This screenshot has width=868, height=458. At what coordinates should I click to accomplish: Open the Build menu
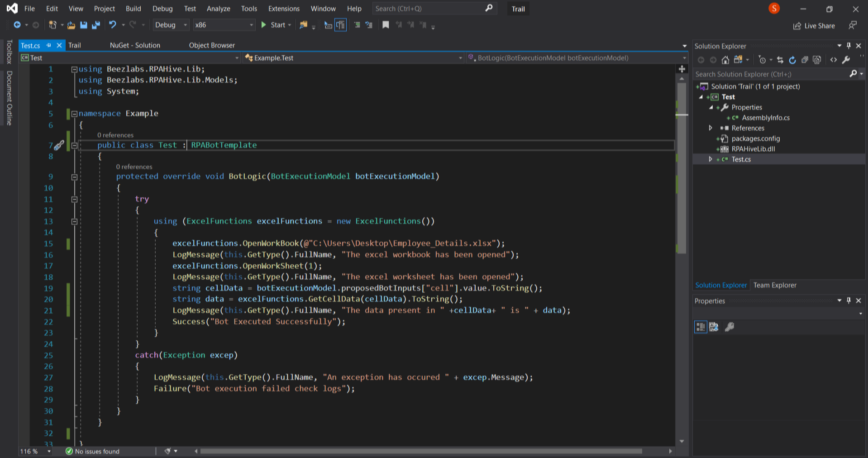tap(134, 9)
